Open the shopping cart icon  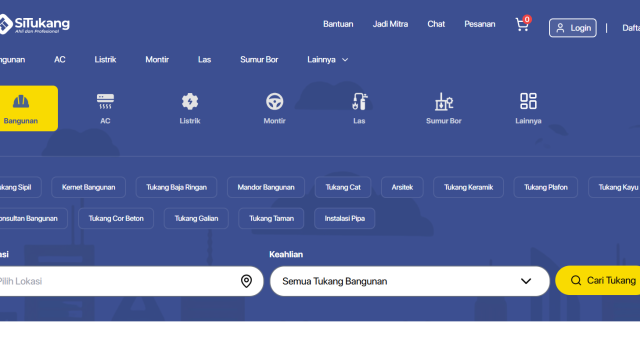pyautogui.click(x=522, y=24)
